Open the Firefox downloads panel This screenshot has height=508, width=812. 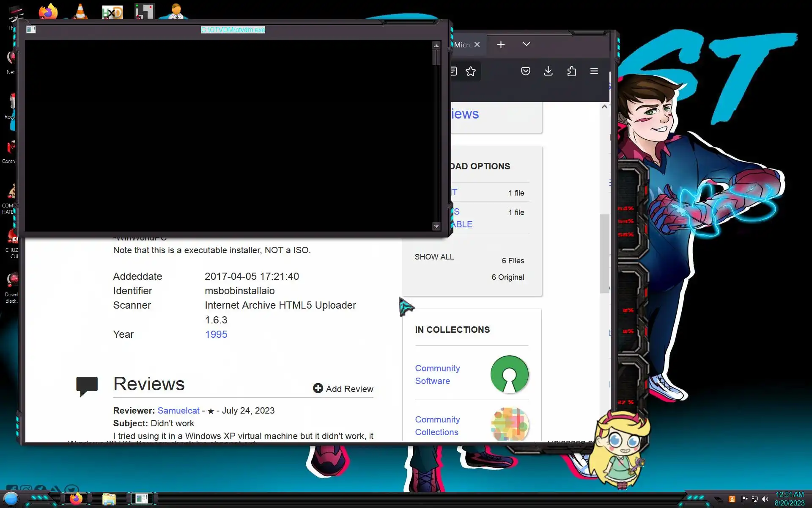click(548, 71)
